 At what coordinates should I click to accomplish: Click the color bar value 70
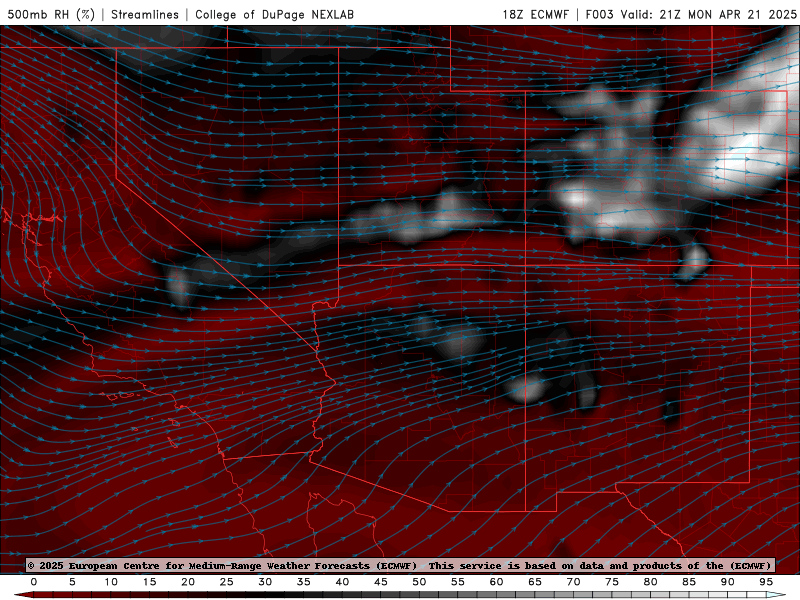573,582
